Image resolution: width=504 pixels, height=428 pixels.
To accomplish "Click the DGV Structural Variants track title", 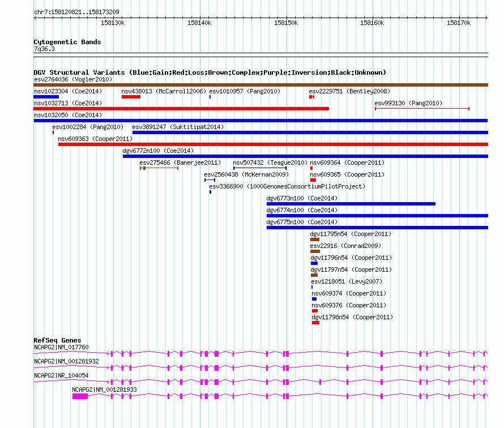I will click(x=210, y=72).
